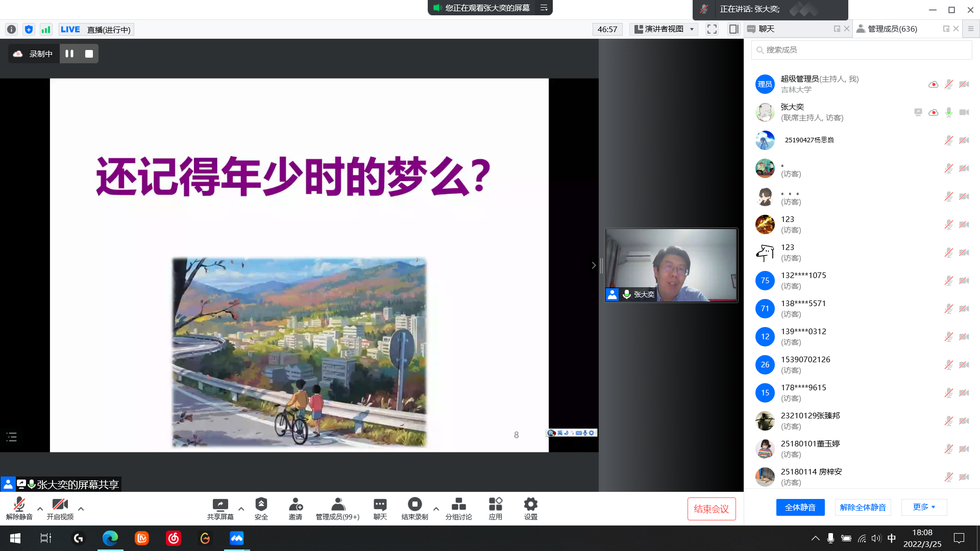Screen dimensions: 980x551
Task: Click the 46:57 meeting timer
Action: coord(607,29)
